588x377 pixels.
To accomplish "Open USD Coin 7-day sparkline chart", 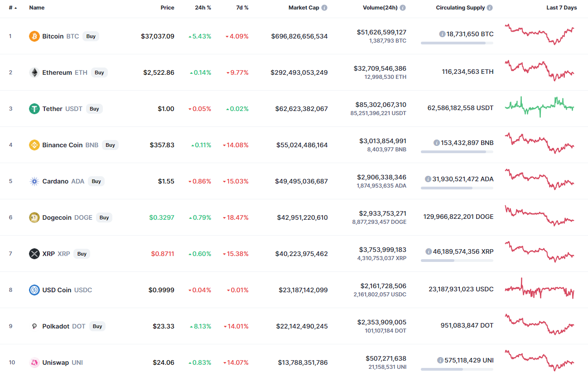I will tap(540, 289).
